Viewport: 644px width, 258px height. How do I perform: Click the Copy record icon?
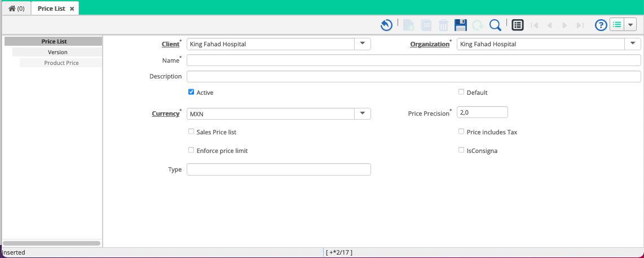pos(426,25)
